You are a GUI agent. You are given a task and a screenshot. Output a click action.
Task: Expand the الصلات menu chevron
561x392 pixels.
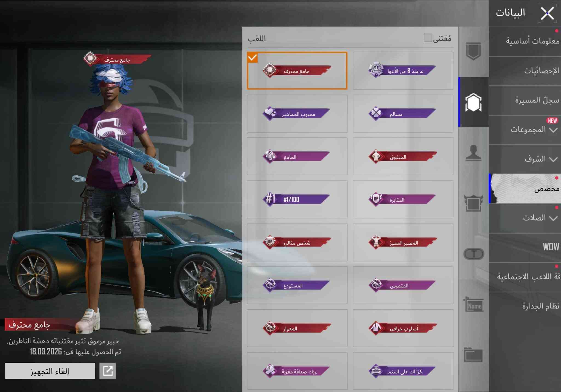tap(553, 218)
